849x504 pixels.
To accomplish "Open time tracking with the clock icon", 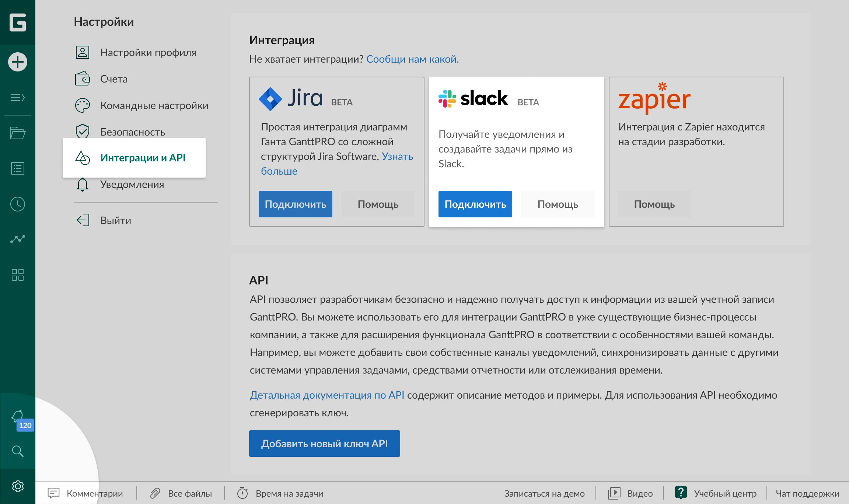I will 17,204.
